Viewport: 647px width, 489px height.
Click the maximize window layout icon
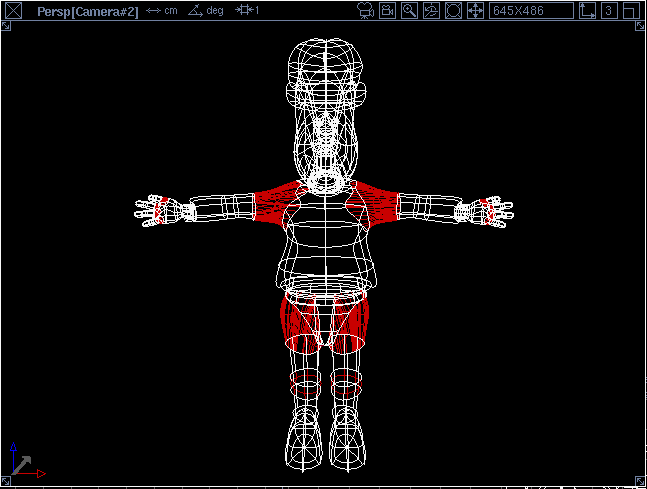[x=631, y=11]
